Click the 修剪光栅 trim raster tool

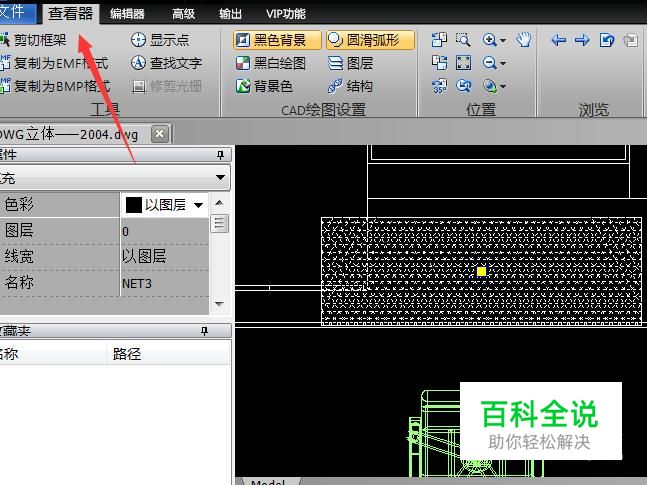166,86
